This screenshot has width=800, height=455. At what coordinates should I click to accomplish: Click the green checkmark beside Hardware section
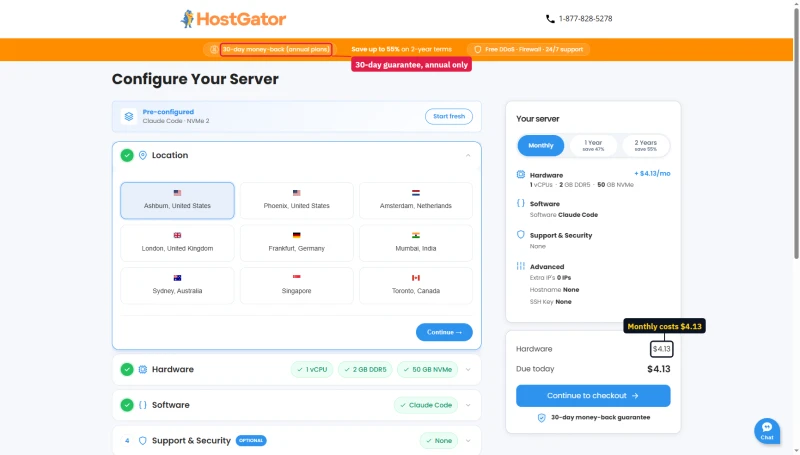(x=127, y=369)
